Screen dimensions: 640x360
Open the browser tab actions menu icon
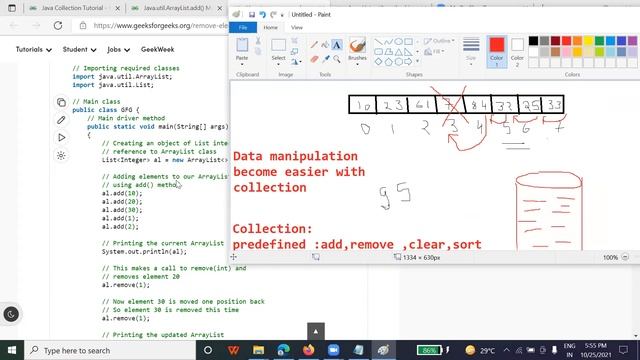pyautogui.click(x=12, y=8)
